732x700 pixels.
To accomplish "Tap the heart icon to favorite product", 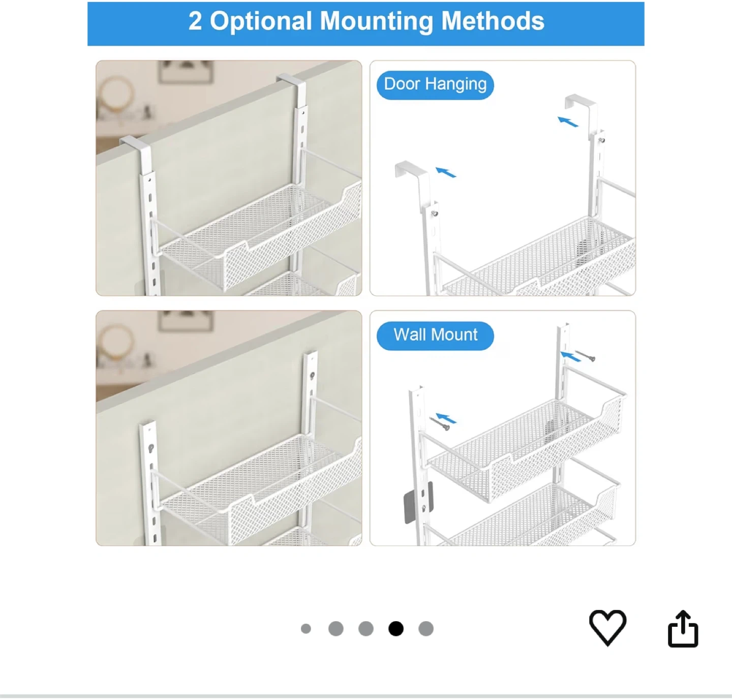I will coord(607,628).
